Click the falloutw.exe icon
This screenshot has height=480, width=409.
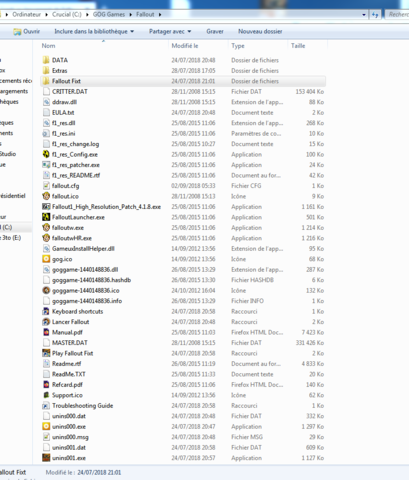(46, 228)
